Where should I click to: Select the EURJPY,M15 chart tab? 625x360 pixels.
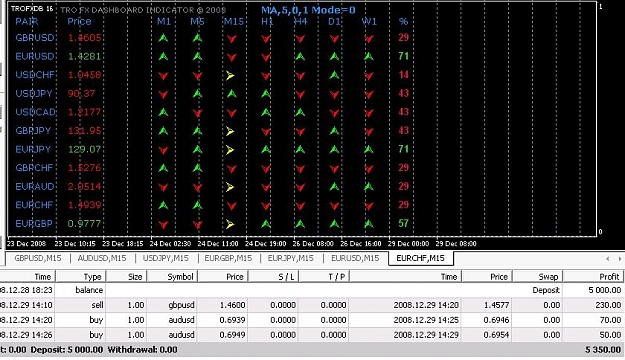pyautogui.click(x=291, y=258)
